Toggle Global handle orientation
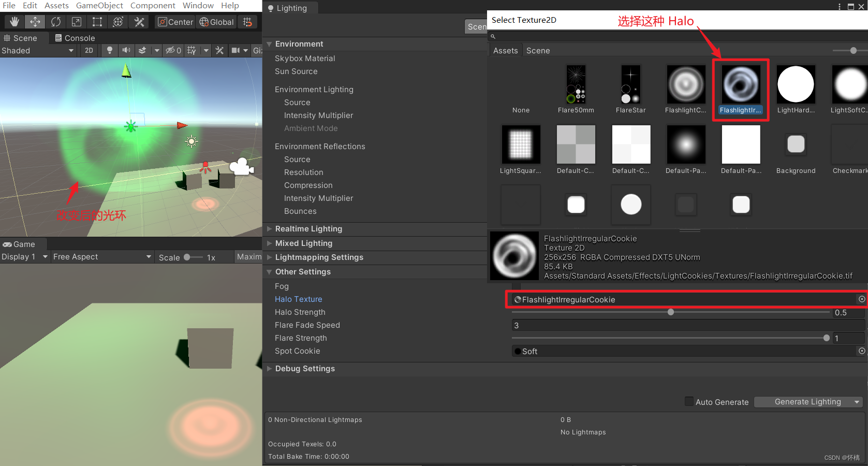The image size is (868, 466). (x=216, y=22)
